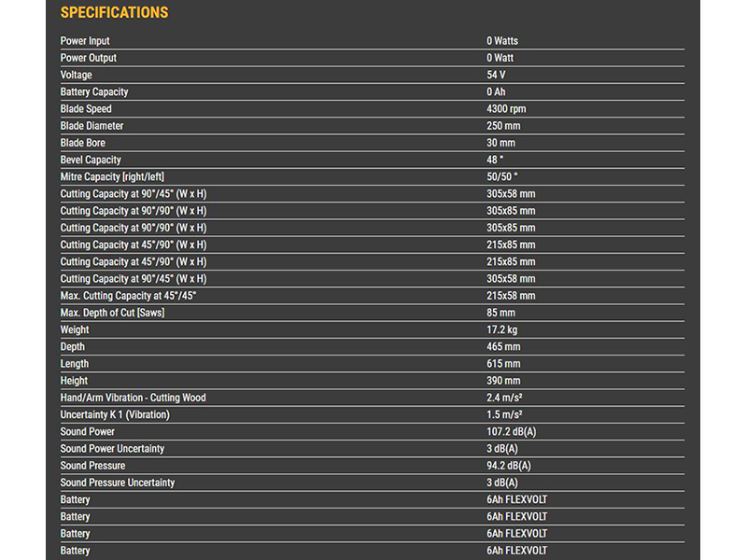Select the Blade Speed label
Image resolution: width=747 pixels, height=560 pixels.
coord(86,109)
